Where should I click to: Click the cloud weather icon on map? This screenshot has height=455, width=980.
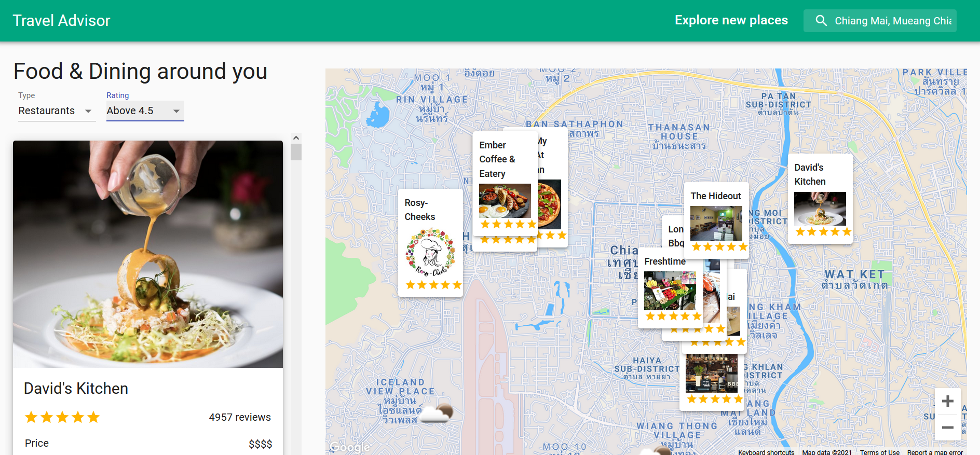pos(437,413)
